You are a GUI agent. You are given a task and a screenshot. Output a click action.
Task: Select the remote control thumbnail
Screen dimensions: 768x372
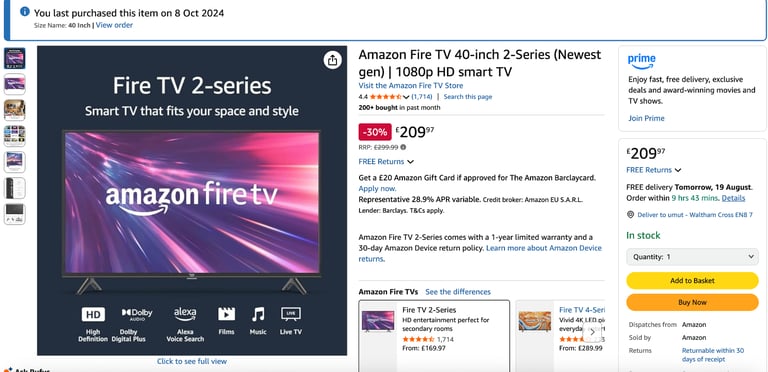pos(15,188)
